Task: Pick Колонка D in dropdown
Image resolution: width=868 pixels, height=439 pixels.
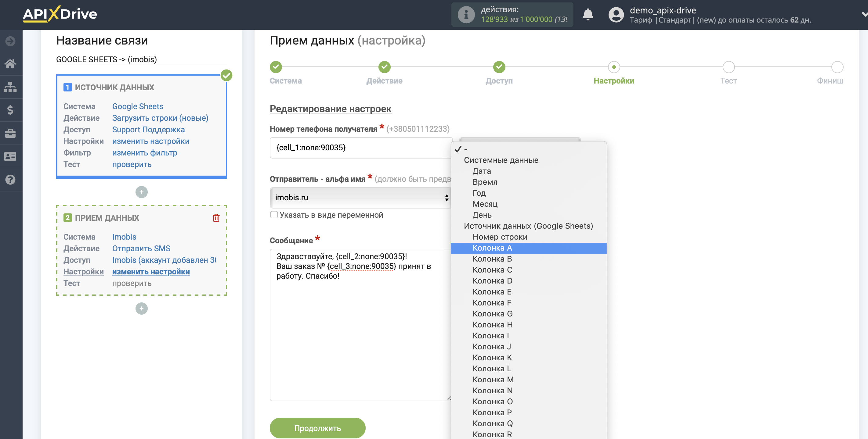Action: tap(529, 281)
